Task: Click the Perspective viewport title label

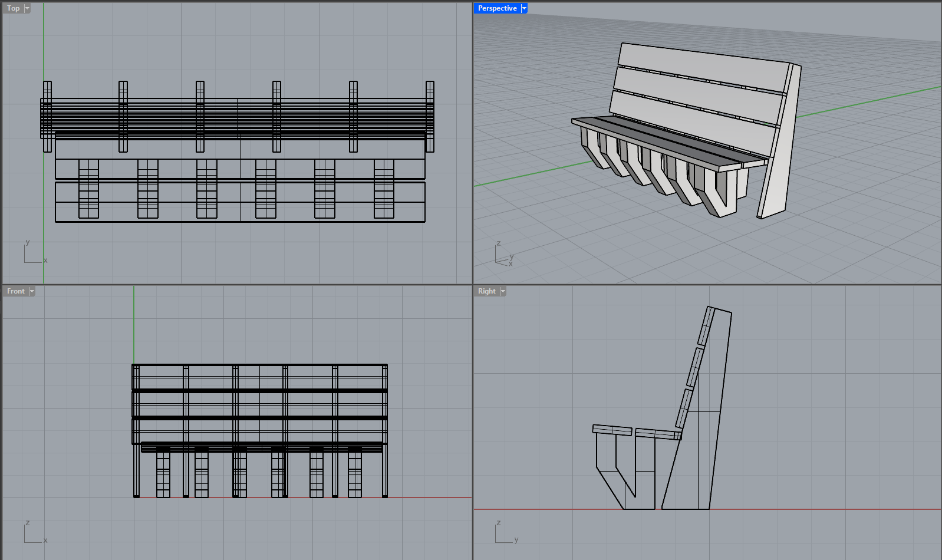Action: [497, 8]
